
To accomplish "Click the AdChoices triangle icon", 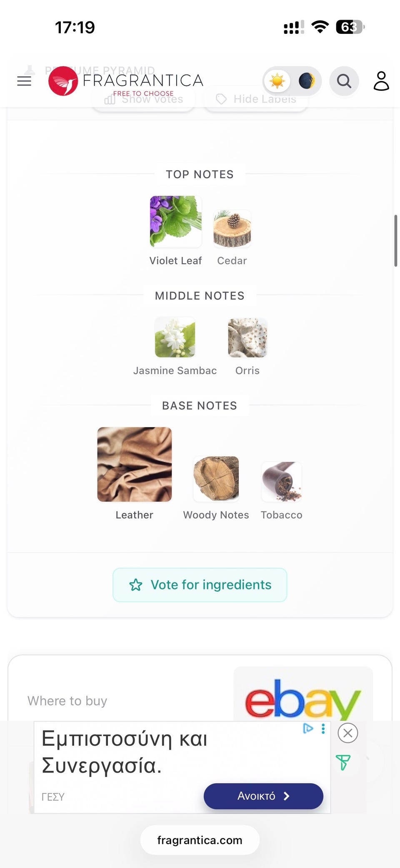I will 308,729.
